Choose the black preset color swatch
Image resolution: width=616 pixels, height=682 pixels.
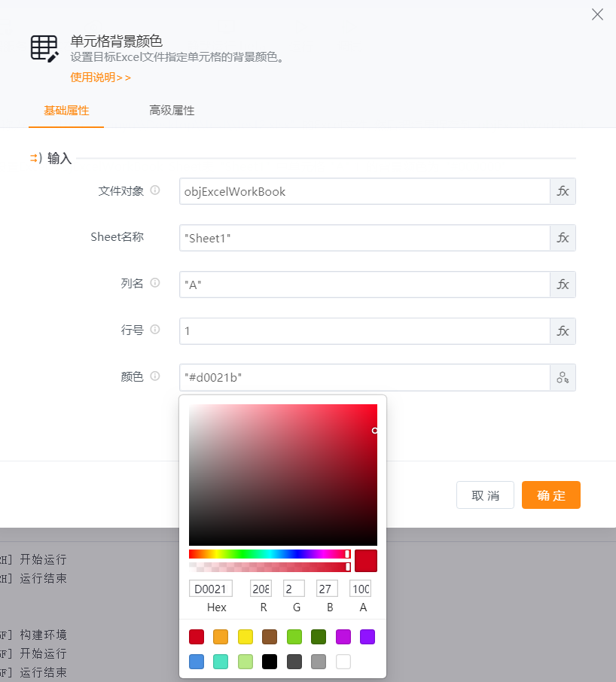pyautogui.click(x=270, y=662)
